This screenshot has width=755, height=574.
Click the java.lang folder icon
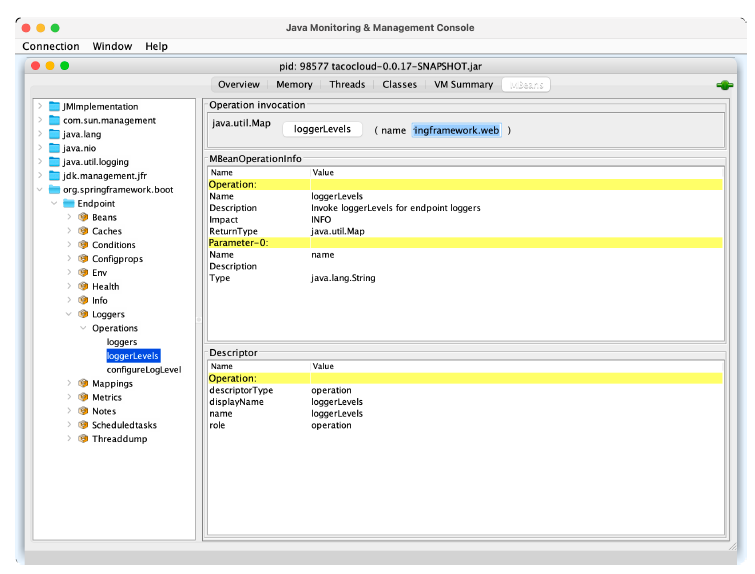(x=54, y=134)
